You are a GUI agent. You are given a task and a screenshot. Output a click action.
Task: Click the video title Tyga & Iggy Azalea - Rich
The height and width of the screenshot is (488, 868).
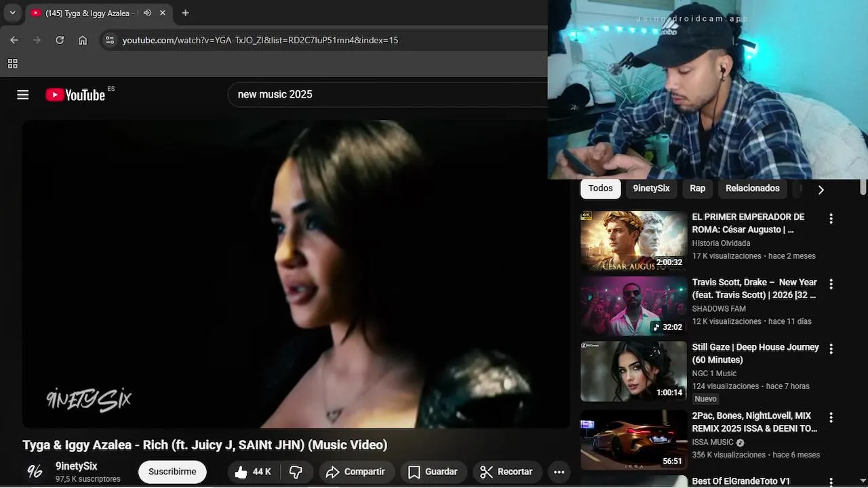[x=205, y=445]
